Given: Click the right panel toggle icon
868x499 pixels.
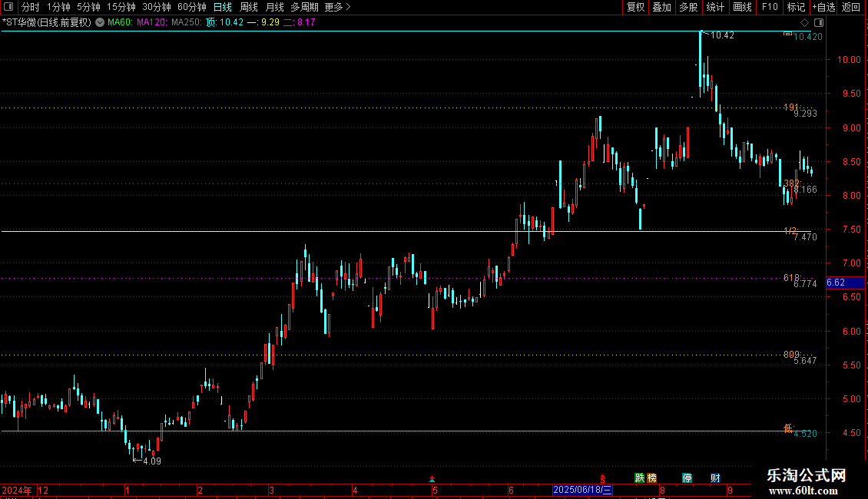Looking at the screenshot, I should (x=819, y=23).
